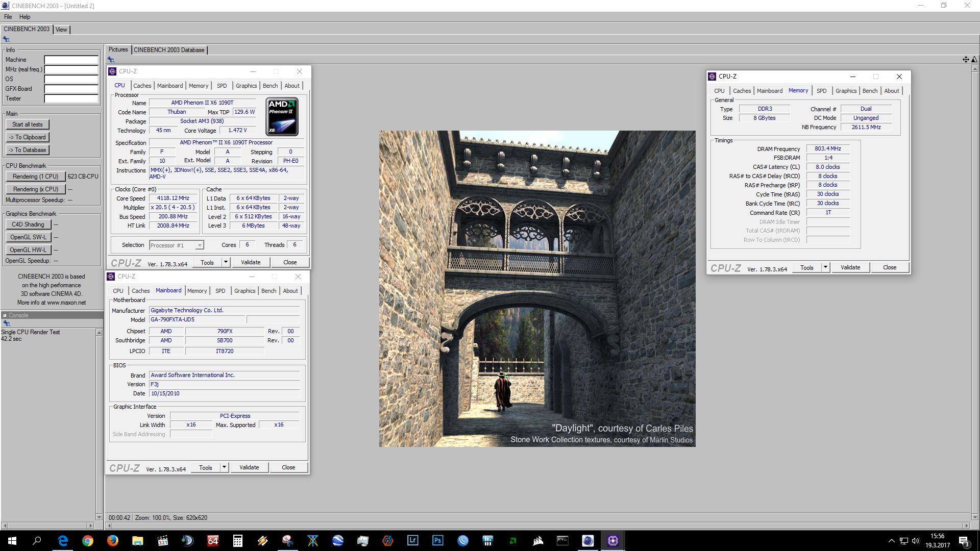Screen dimensions: 980x551
Task: Click console scrollbar down arrow
Action: 99,517
